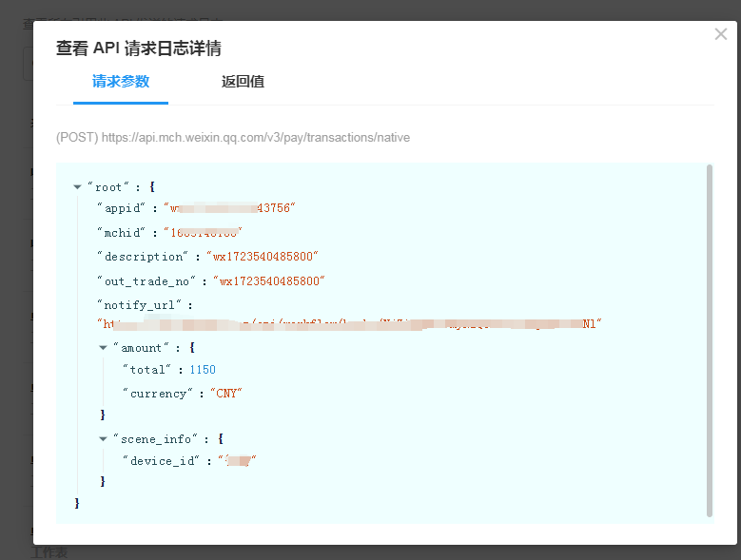741x560 pixels.
Task: Click the "amount" key label
Action: click(142, 348)
